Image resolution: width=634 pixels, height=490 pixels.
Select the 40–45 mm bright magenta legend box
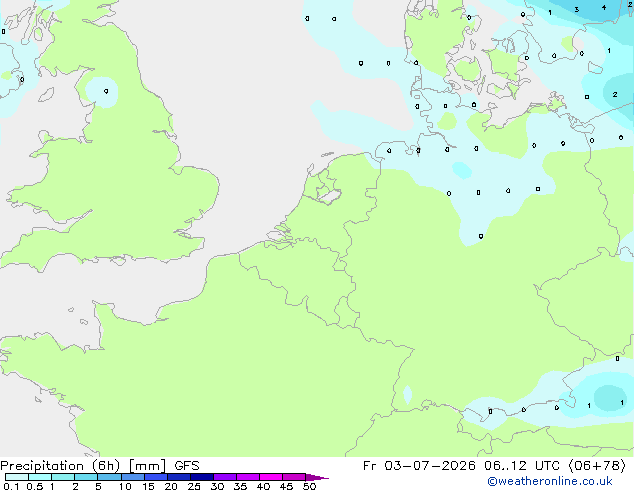(x=271, y=477)
